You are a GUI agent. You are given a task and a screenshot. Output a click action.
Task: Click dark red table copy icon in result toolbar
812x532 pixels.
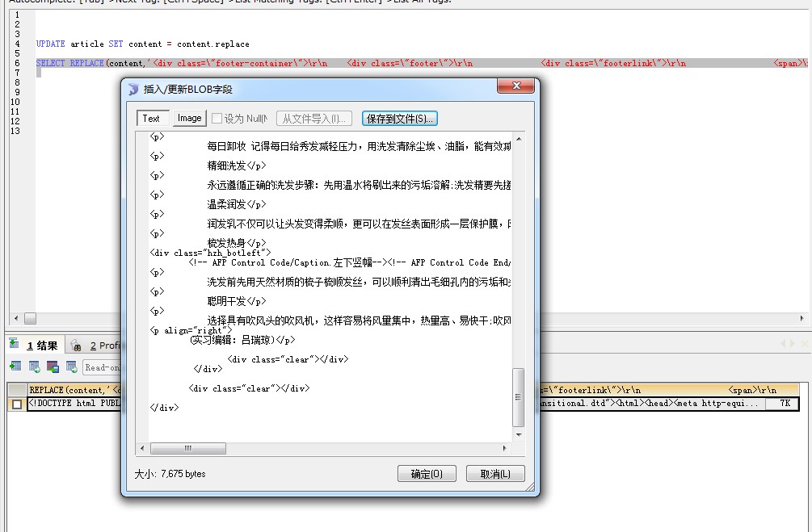[53, 367]
